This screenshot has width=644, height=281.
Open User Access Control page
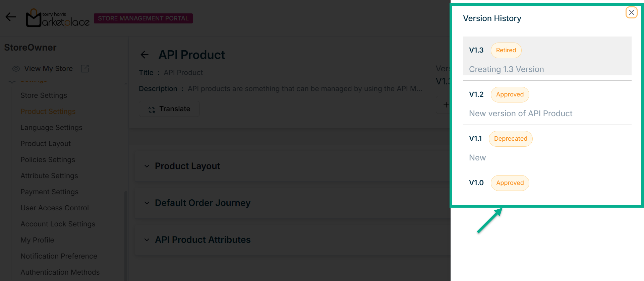point(55,208)
